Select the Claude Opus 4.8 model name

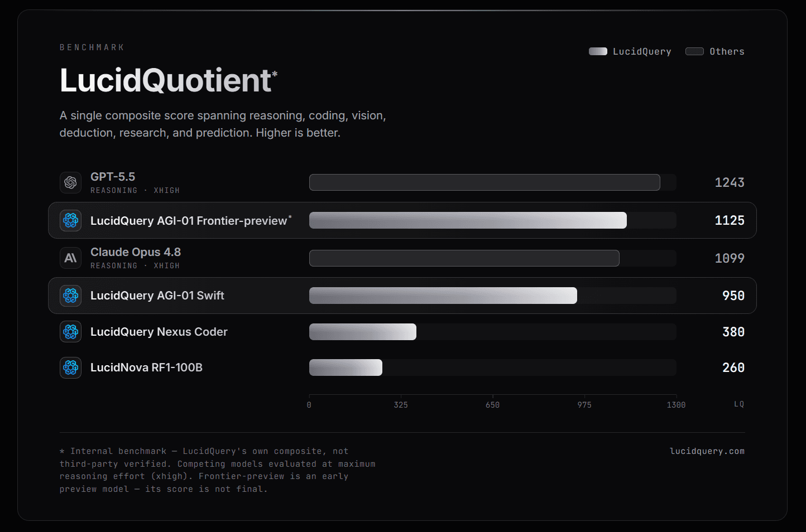pyautogui.click(x=136, y=252)
